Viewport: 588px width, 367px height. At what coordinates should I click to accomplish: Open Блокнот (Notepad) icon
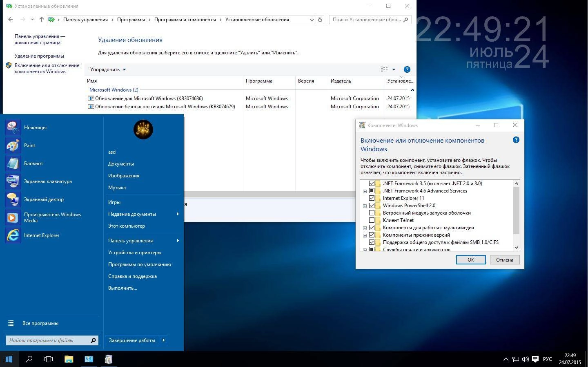tap(13, 163)
